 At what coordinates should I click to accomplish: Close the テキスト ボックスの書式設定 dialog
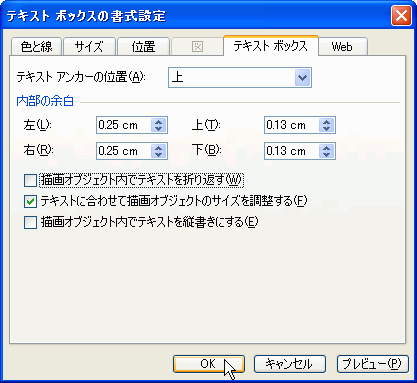tap(401, 15)
